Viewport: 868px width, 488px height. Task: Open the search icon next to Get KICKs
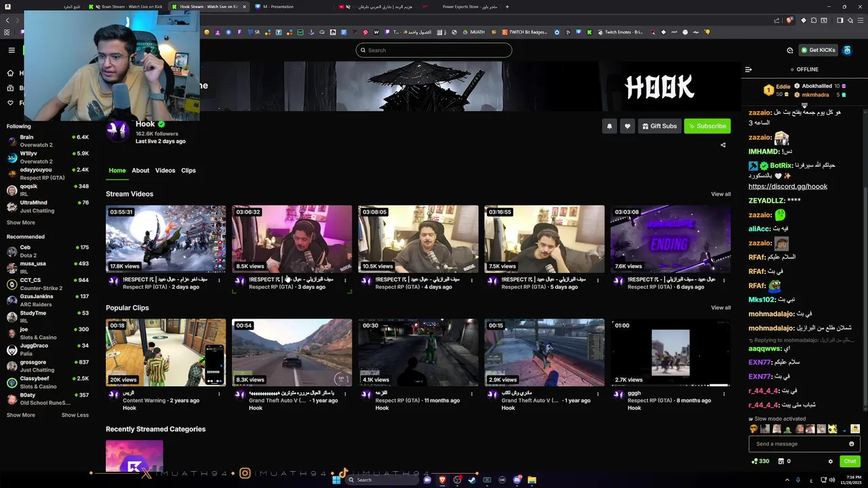click(789, 50)
